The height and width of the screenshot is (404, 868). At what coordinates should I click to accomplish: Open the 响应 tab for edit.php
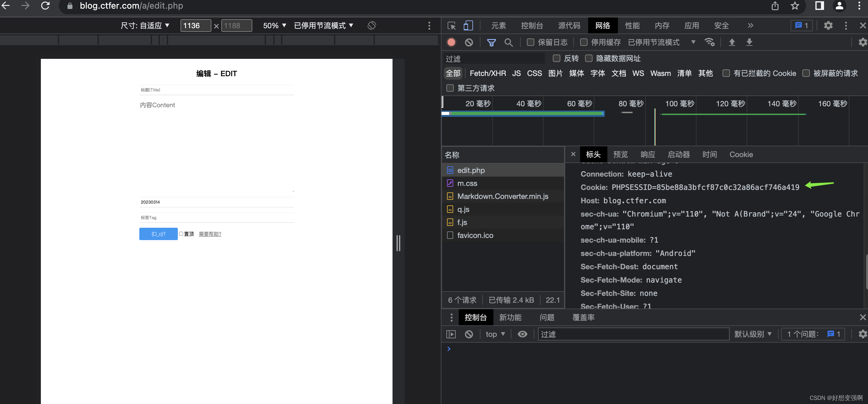647,155
